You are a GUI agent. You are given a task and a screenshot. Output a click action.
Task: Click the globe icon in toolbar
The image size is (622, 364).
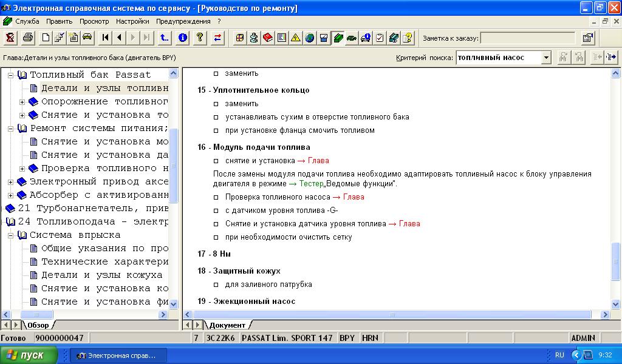[x=309, y=38]
